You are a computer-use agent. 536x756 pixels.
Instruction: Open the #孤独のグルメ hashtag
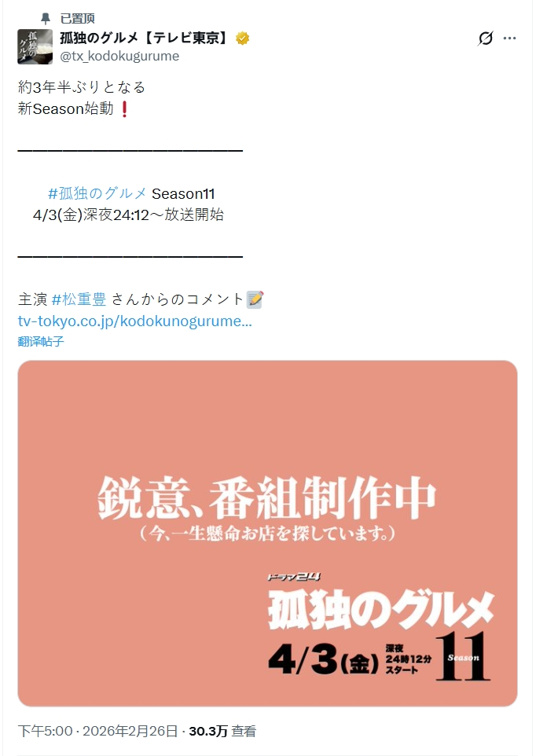(97, 193)
